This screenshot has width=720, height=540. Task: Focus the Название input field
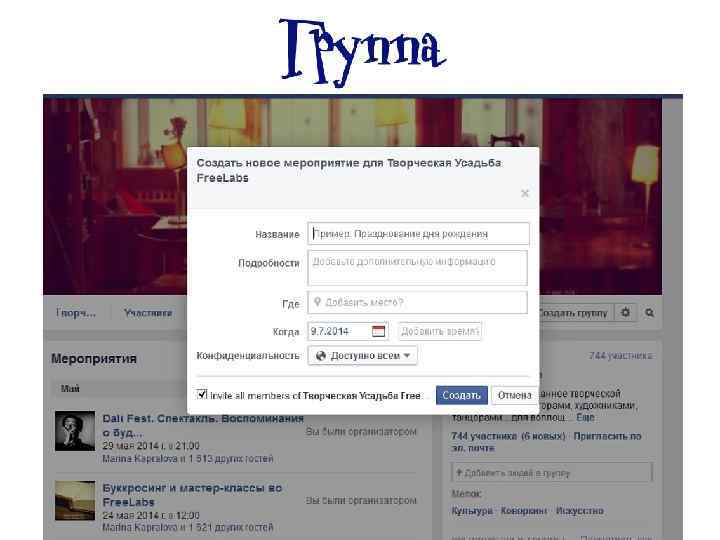tap(418, 234)
